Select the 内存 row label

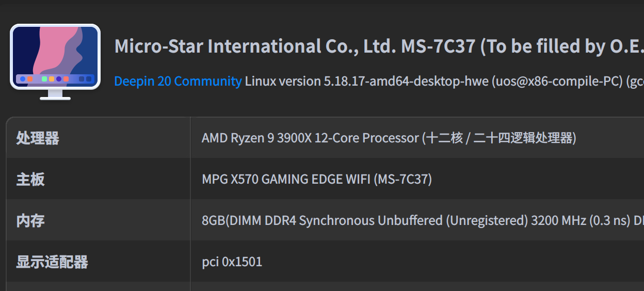click(30, 221)
